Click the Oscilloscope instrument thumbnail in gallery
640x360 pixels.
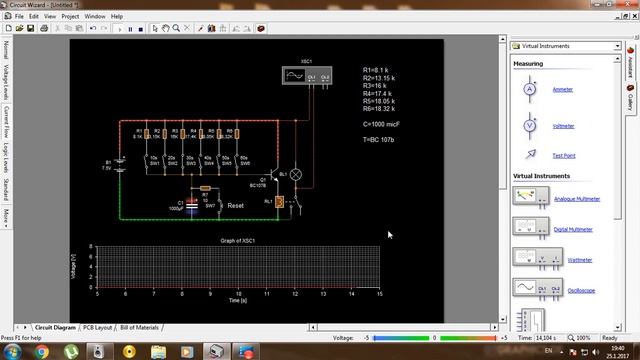pos(538,289)
